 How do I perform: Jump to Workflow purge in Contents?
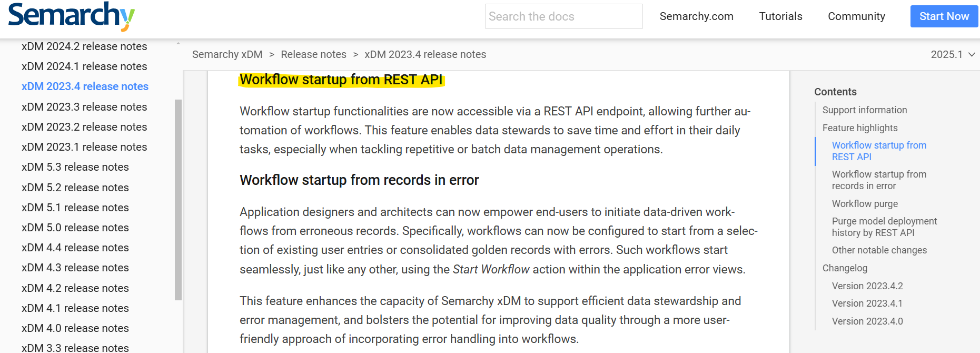865,204
